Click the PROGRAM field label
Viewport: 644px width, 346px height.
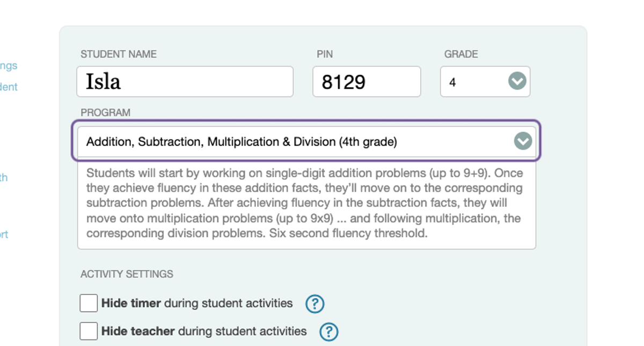coord(105,113)
